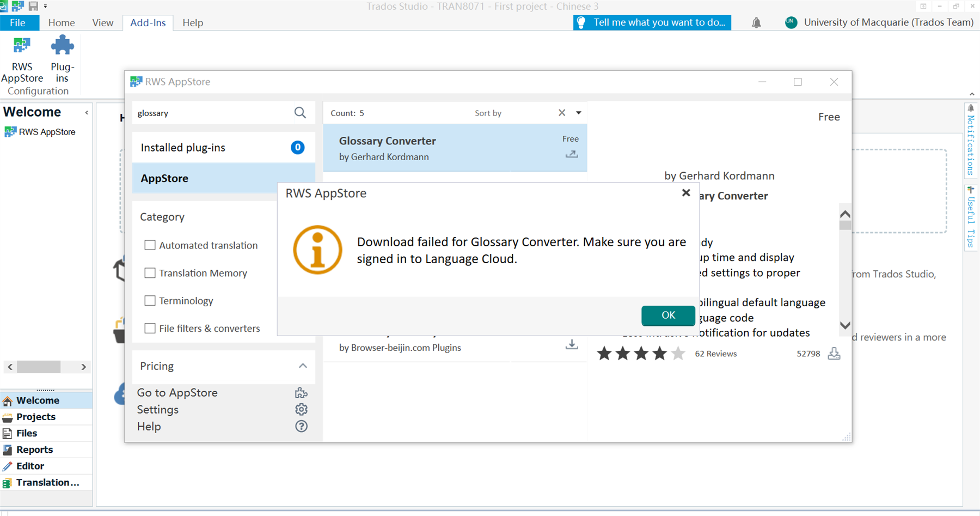Open notifications bell icon
Image resolution: width=980 pixels, height=516 pixels.
click(x=756, y=23)
